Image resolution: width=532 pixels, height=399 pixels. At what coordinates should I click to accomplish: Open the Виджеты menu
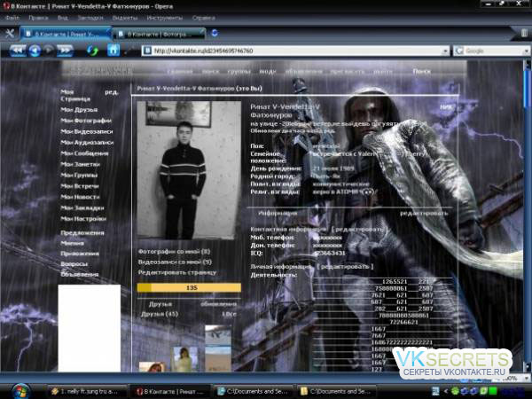(124, 18)
